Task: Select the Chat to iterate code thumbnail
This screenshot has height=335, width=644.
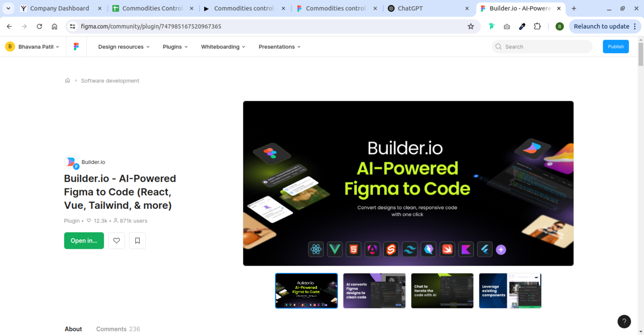Action: 442,291
